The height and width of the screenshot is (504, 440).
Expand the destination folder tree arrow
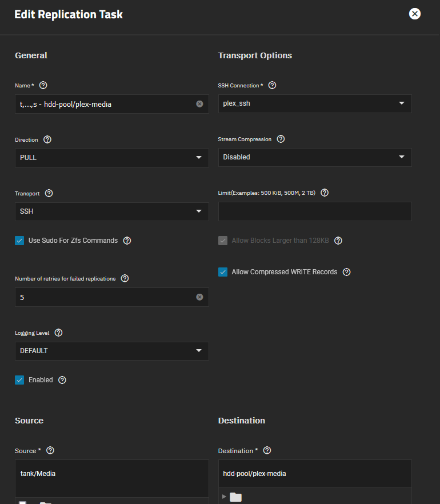click(x=224, y=497)
